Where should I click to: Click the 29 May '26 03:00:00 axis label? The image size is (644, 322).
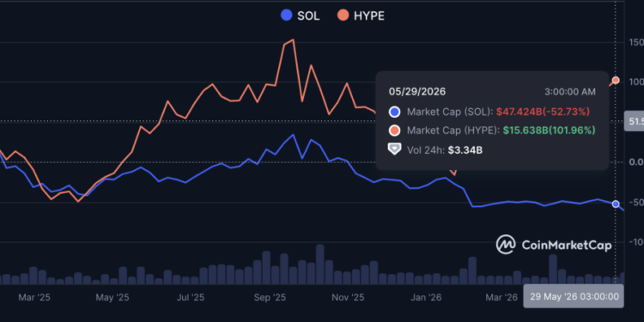coord(574,296)
